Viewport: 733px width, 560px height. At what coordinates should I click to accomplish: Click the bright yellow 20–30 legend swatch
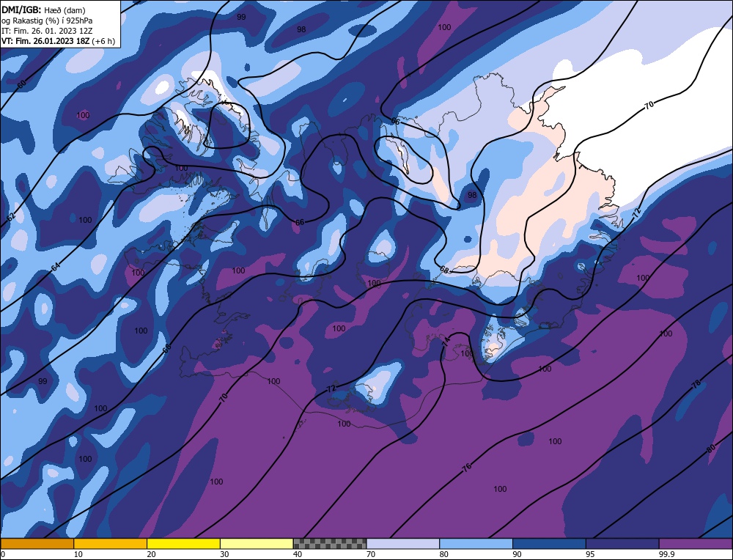183,543
